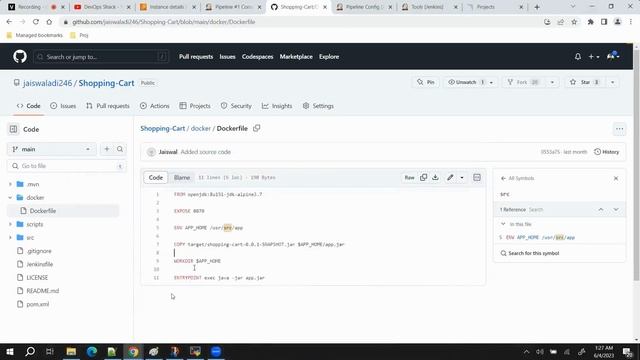
Task: Click the search files magnifier icon
Action: [120, 149]
